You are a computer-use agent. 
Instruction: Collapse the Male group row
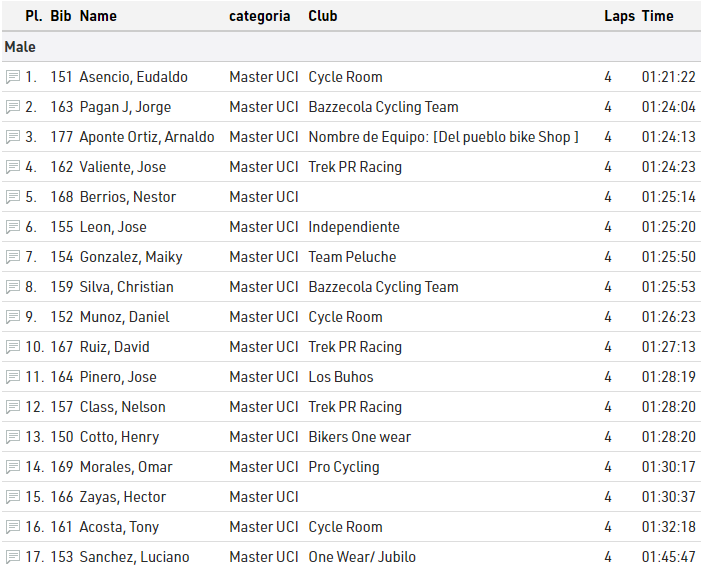(x=20, y=47)
